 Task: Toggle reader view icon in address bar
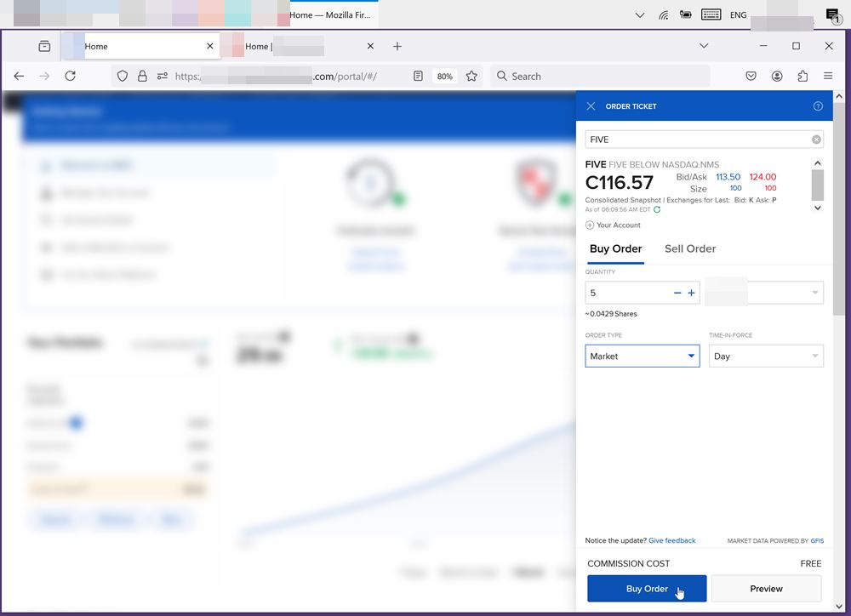click(x=418, y=76)
